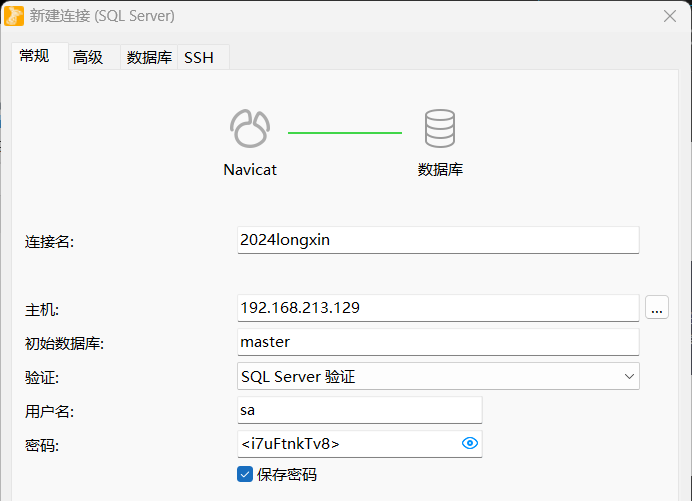Screen dimensions: 692x501
Task: Click the Navicat caption under the logo
Action: tap(250, 170)
